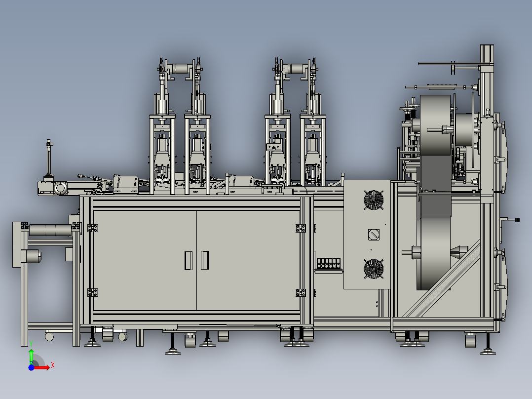Viewport: 532px width, 399px height.
Task: Select the upper cooling fan grille
Action: click(x=374, y=200)
